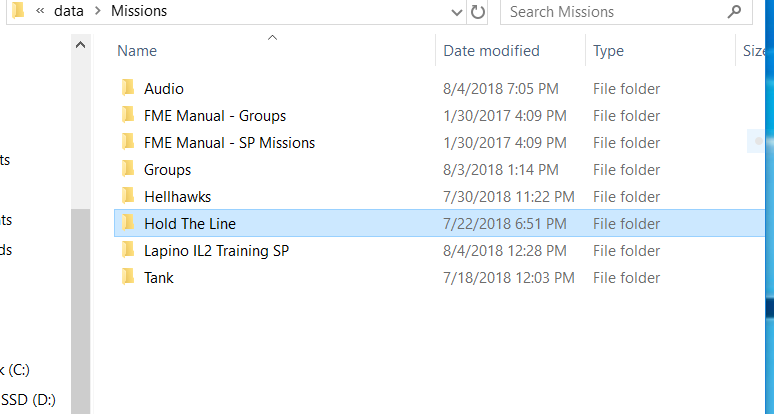Image resolution: width=774 pixels, height=414 pixels.
Task: Select the Hold The Line folder row
Action: [439, 223]
